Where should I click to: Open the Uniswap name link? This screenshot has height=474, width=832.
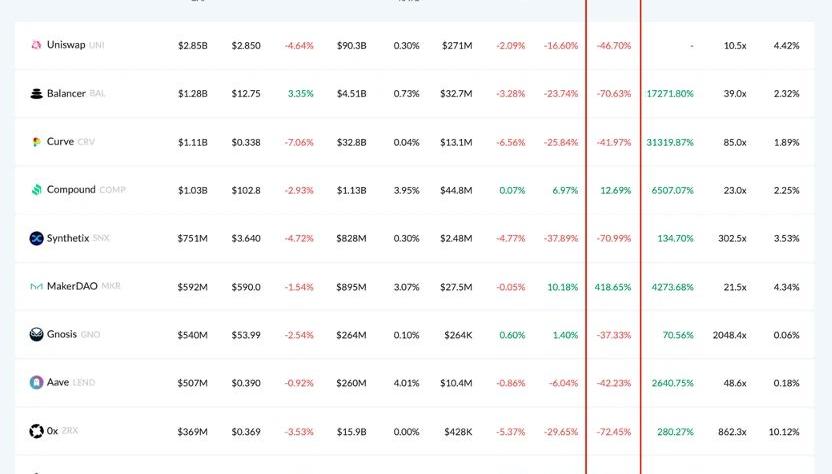[x=66, y=45]
